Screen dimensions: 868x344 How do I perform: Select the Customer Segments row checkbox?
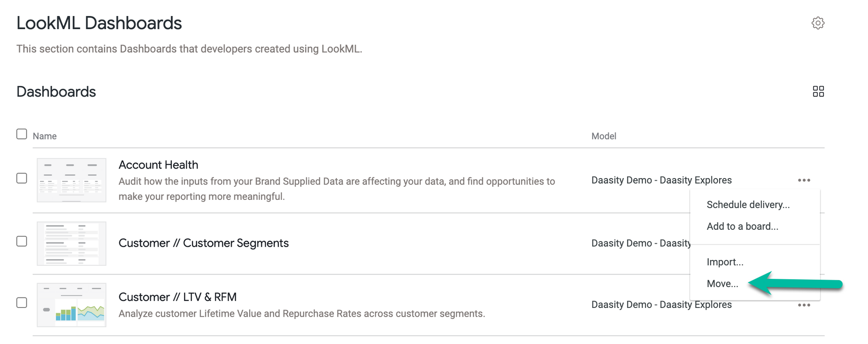pos(22,241)
